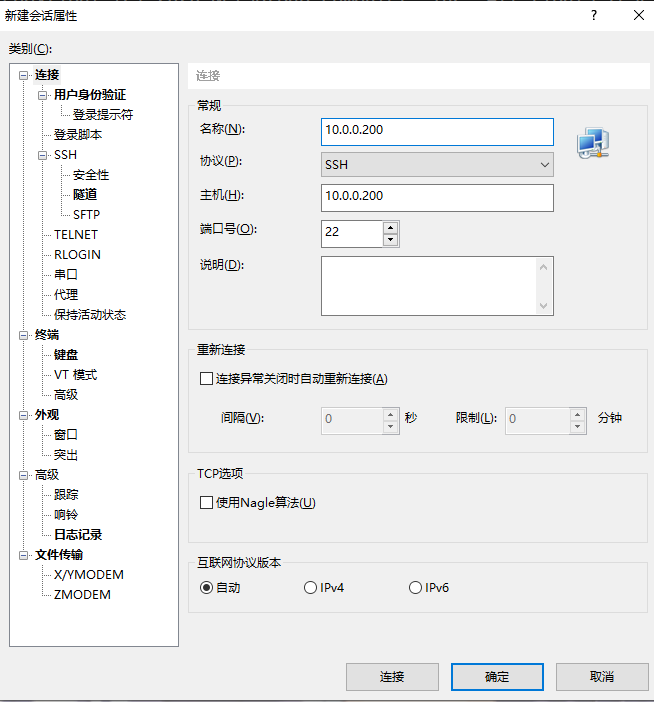The image size is (654, 702).
Task: Open X/YMODEM settings category
Action: tap(89, 575)
